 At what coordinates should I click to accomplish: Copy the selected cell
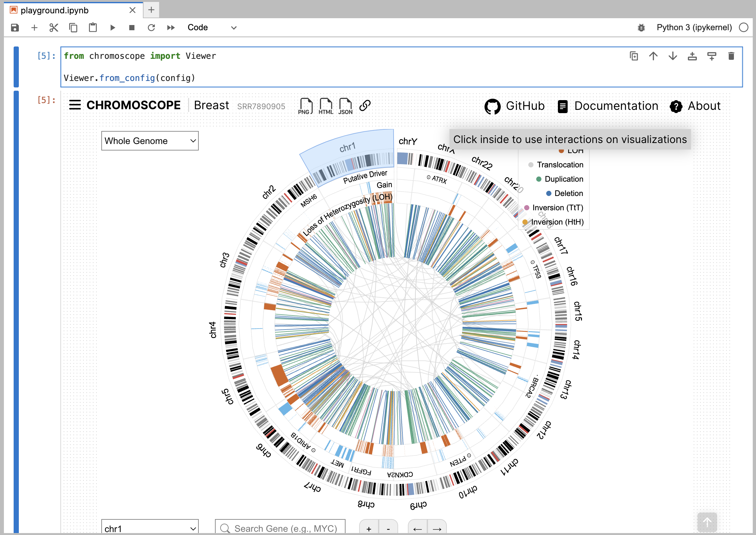[x=73, y=28]
